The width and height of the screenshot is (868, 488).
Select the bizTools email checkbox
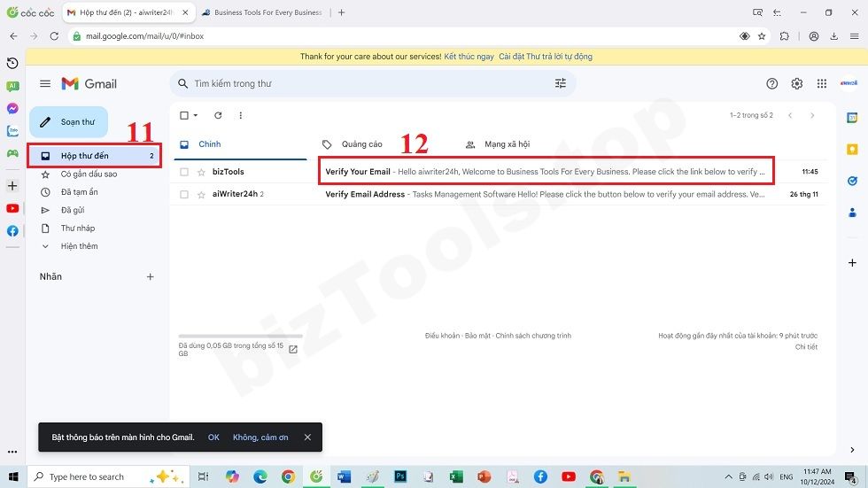tap(184, 172)
